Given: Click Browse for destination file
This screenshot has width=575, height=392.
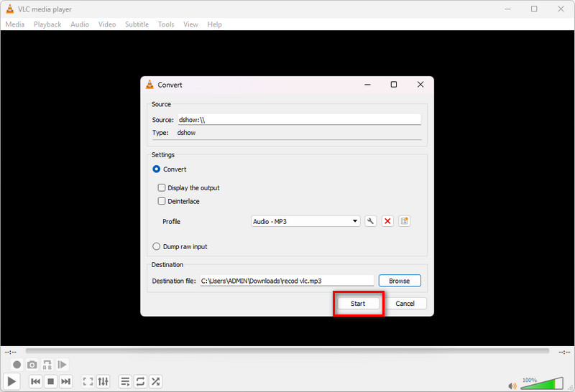Looking at the screenshot, I should tap(400, 281).
